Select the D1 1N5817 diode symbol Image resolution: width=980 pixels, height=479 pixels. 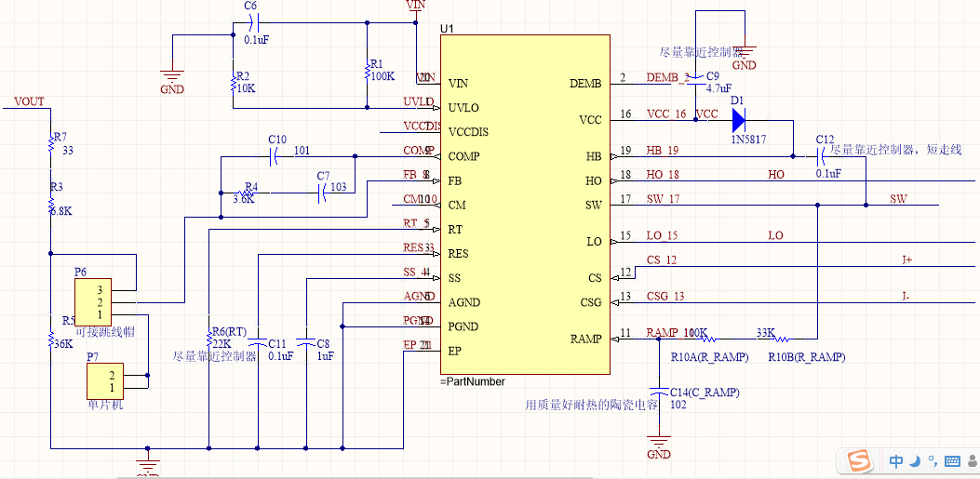738,117
